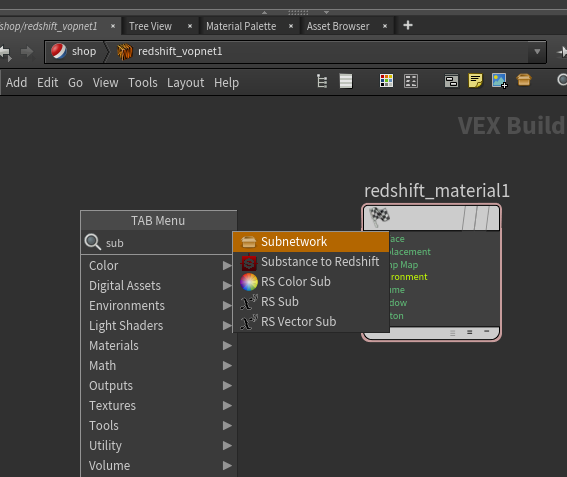Collapse redshift_material1 inputs with minus icon

point(486,331)
